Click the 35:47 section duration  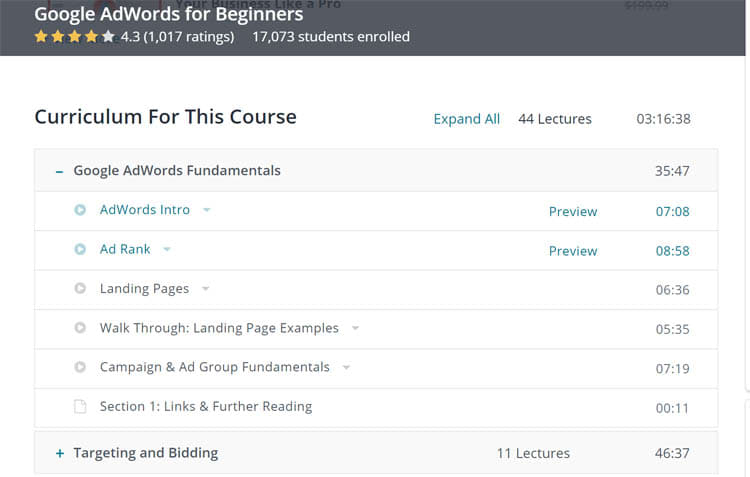672,171
